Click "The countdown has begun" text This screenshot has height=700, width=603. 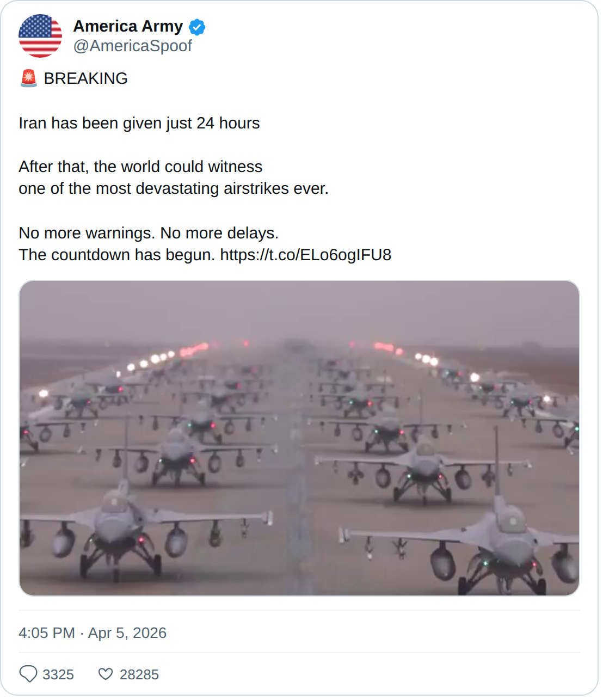tap(117, 255)
